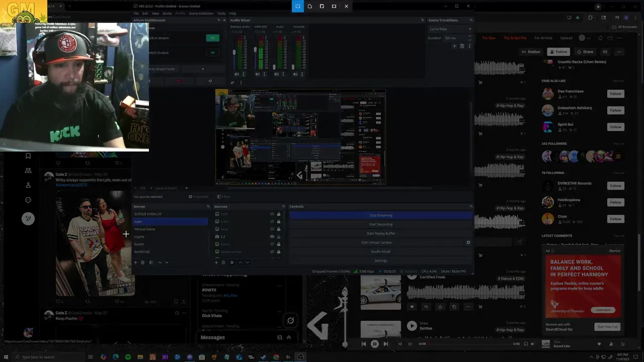
Task: Select rectangular snip mode in snipping toolbar
Action: tap(298, 6)
